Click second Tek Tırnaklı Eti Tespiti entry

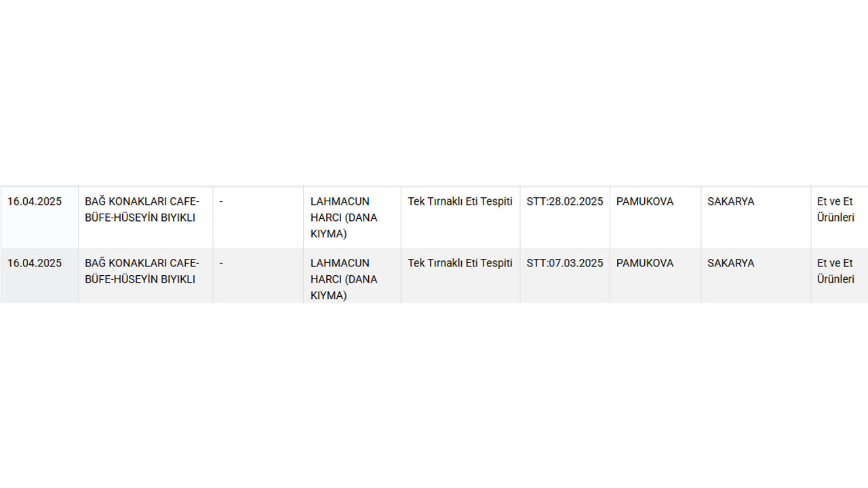click(x=460, y=263)
